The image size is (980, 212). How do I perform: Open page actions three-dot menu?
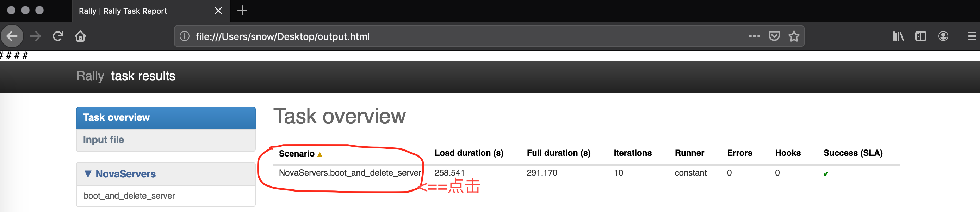(754, 36)
